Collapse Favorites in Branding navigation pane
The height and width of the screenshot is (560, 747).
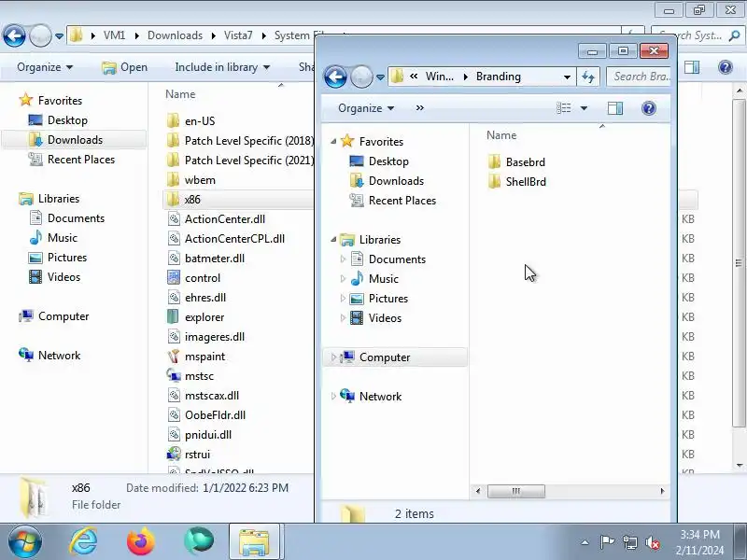tap(333, 142)
